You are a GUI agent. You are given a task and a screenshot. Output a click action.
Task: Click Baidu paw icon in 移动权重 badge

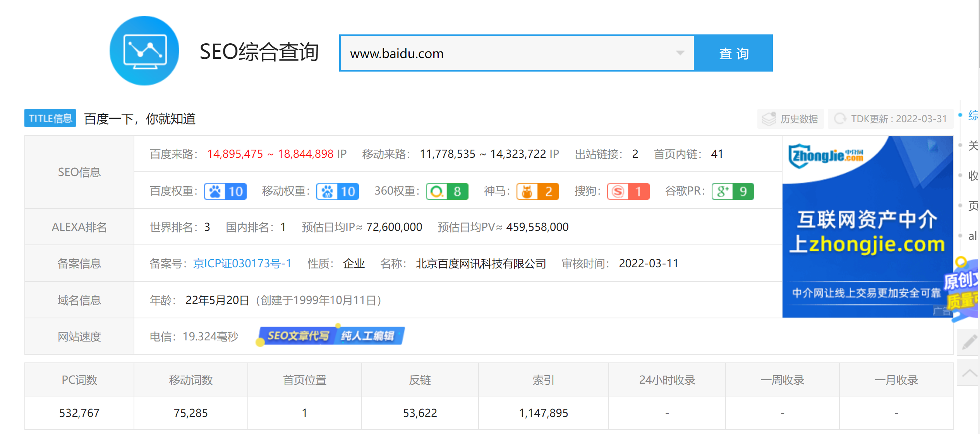[x=327, y=191]
